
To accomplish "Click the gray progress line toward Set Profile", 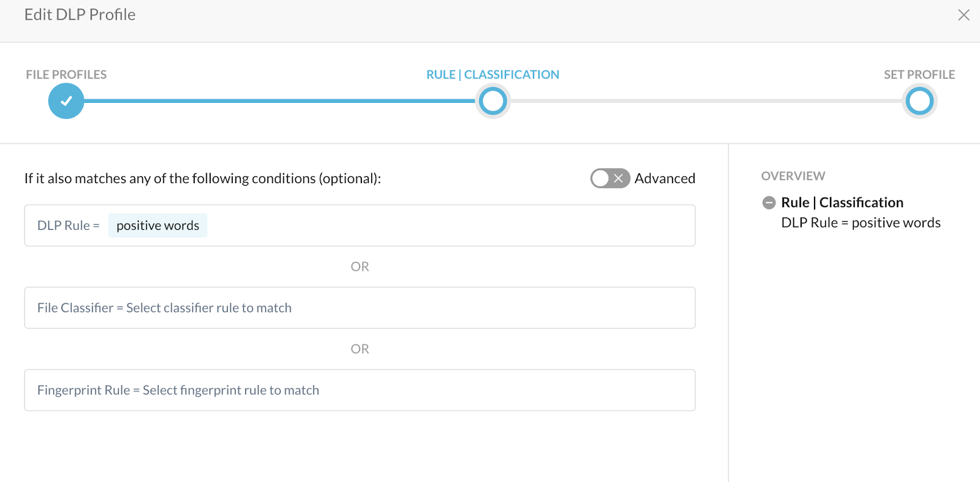I will coord(706,101).
